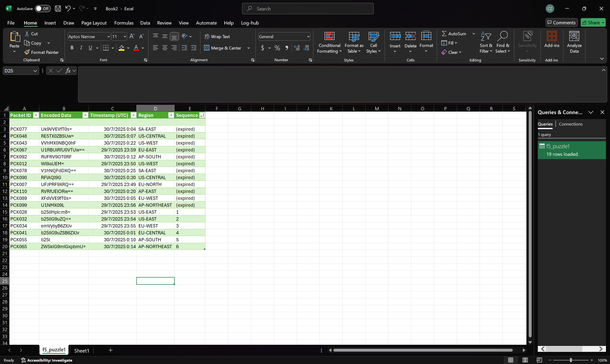Click the Merge & Center icon
Viewport: 610px width, 364px height.
[x=207, y=48]
